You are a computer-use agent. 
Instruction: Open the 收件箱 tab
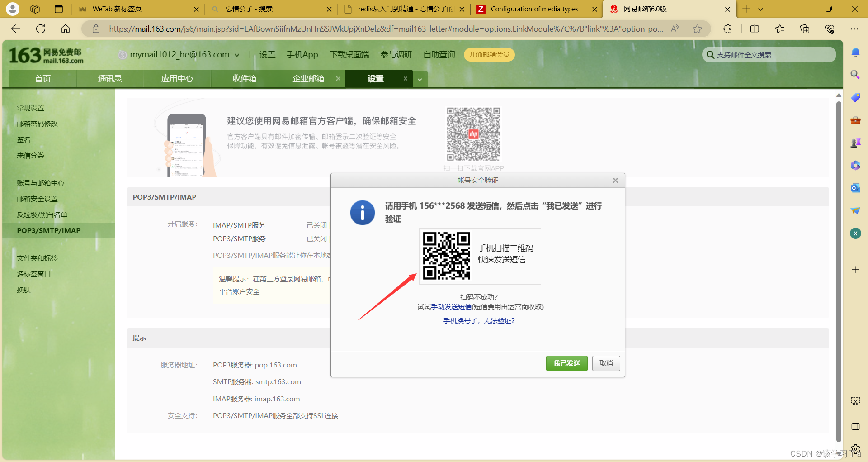coord(245,79)
